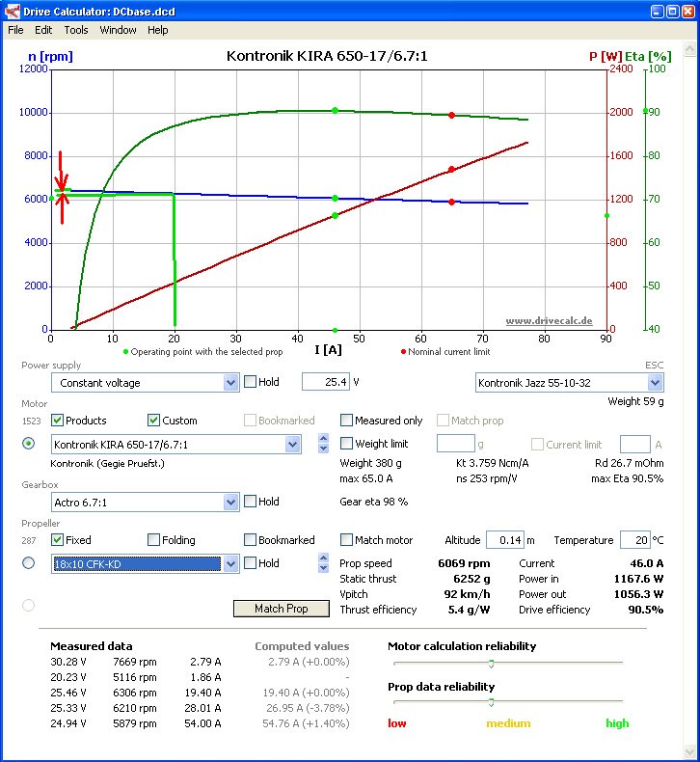Select the propeller radio button

click(29, 563)
